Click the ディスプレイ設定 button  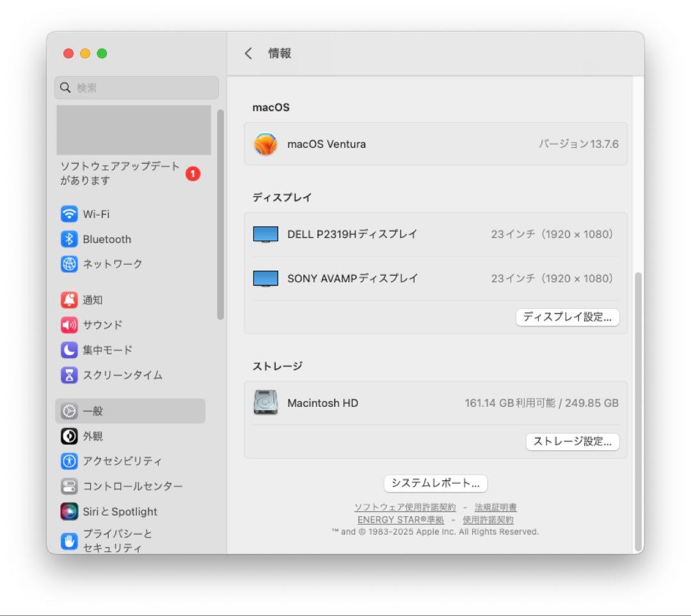(x=567, y=317)
